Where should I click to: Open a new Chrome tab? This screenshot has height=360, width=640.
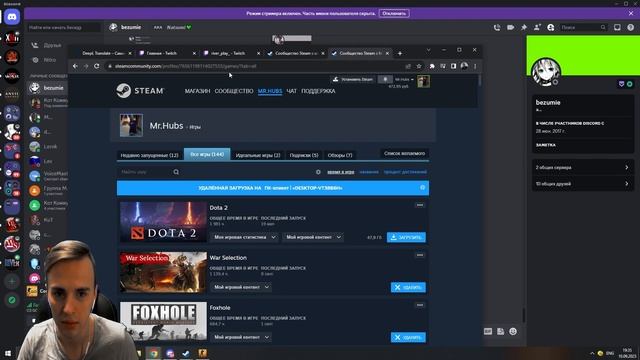pos(400,53)
